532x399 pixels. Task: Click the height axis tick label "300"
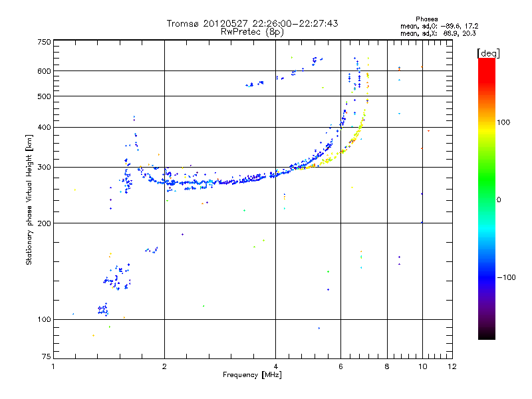[44, 167]
